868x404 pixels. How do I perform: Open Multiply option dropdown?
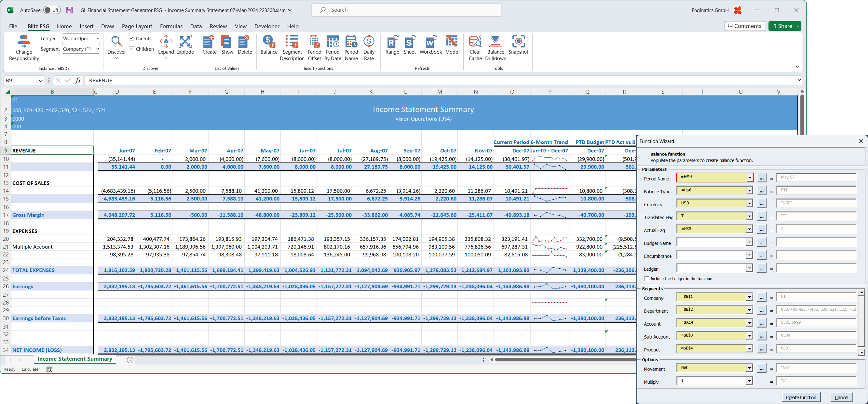point(749,381)
